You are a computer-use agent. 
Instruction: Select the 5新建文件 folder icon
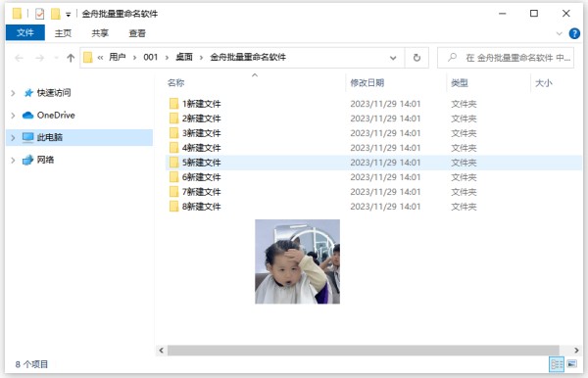coord(173,163)
